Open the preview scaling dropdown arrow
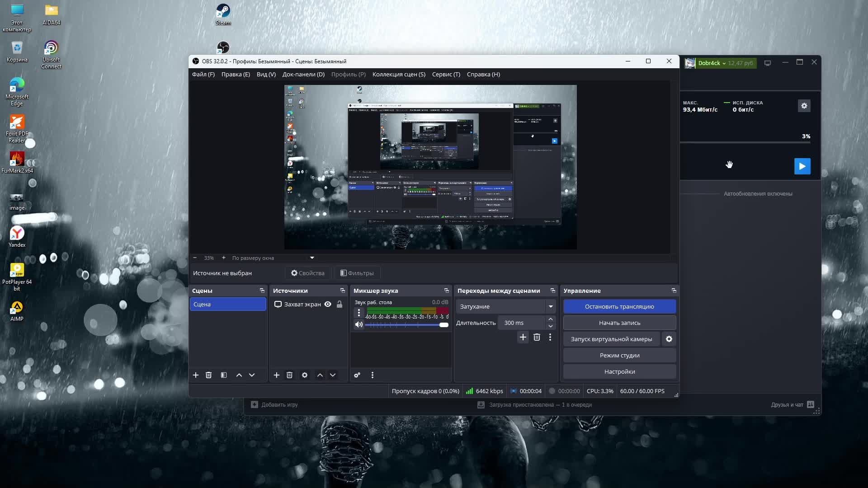Image resolution: width=868 pixels, height=488 pixels. click(312, 258)
